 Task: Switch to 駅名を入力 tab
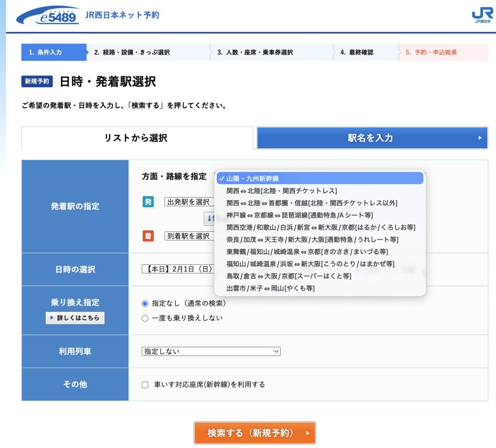[x=372, y=138]
